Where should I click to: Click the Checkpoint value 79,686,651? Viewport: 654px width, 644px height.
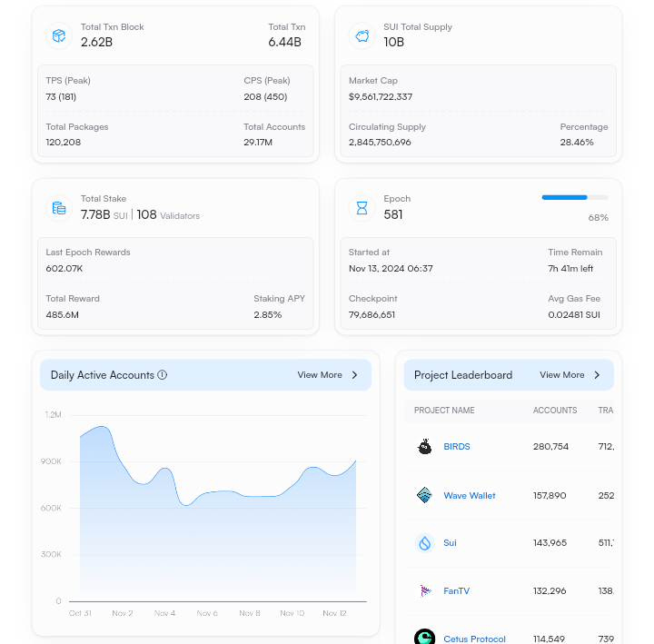click(x=372, y=315)
